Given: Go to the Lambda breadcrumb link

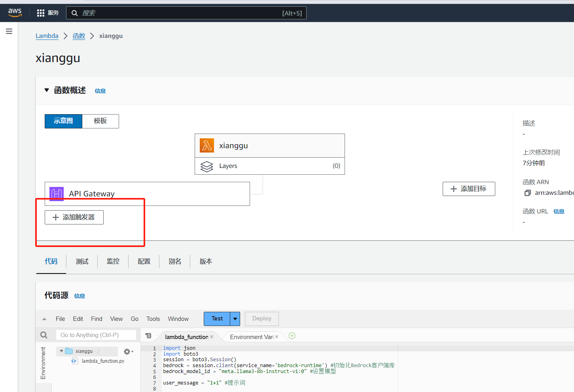Looking at the screenshot, I should tap(47, 36).
